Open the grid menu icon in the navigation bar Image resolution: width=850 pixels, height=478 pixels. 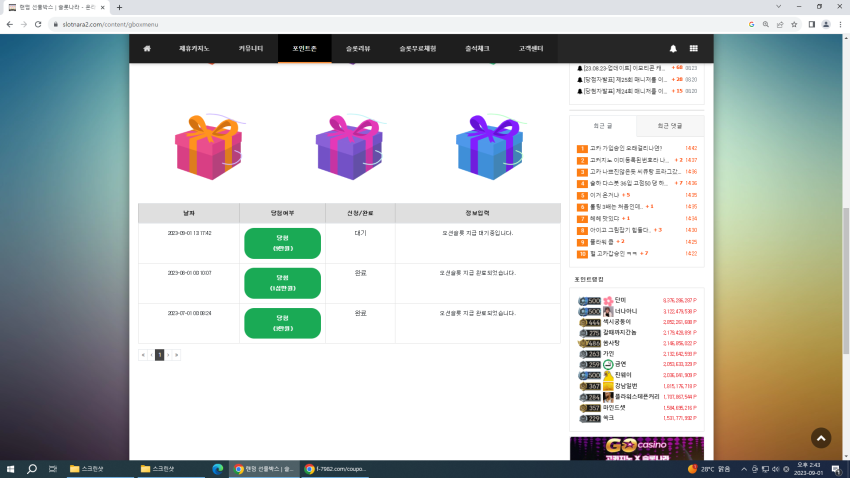tap(693, 48)
